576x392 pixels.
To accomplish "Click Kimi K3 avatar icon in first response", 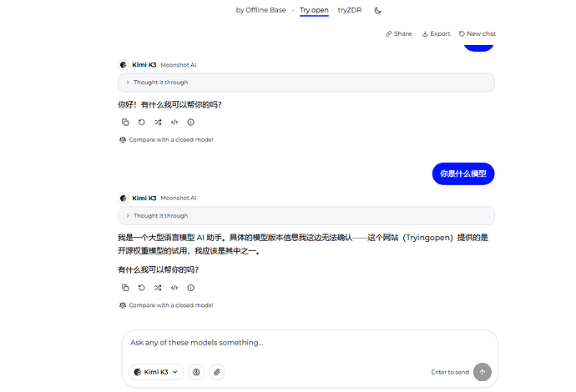I will click(123, 65).
